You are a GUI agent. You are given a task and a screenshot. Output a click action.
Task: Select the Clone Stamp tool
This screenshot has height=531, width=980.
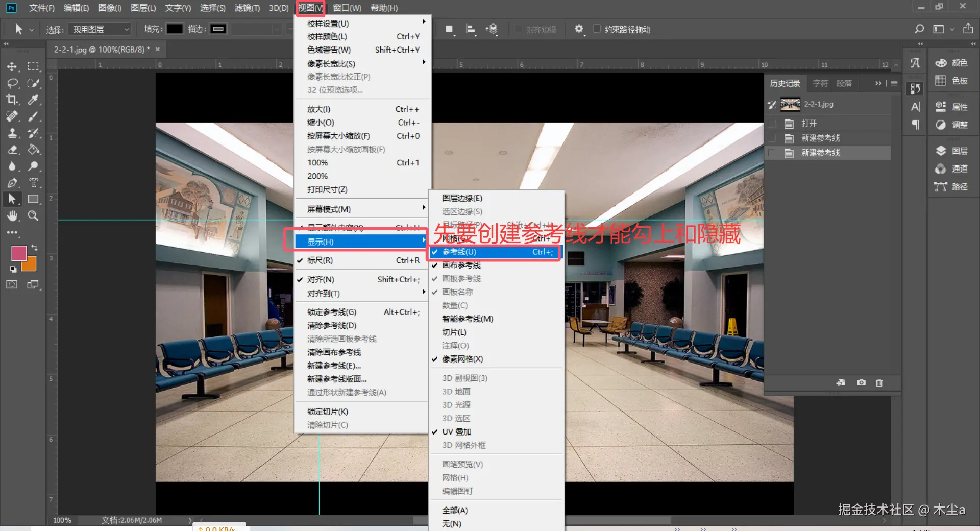(x=12, y=133)
